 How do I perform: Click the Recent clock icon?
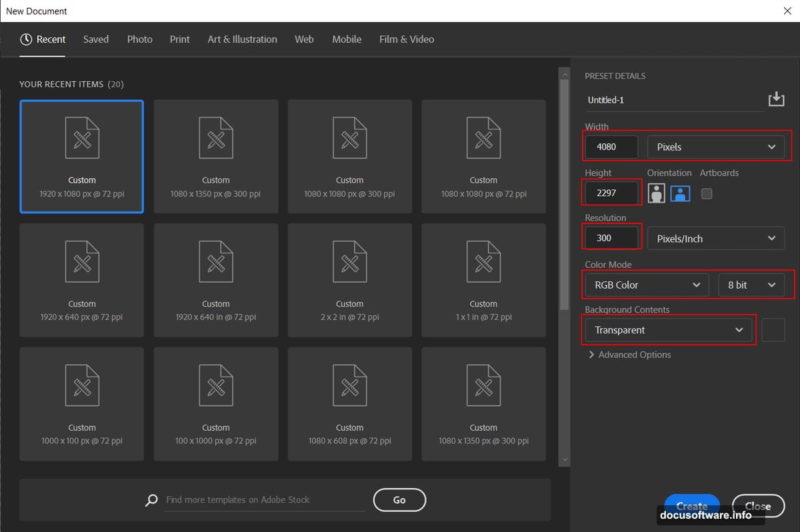tap(27, 39)
